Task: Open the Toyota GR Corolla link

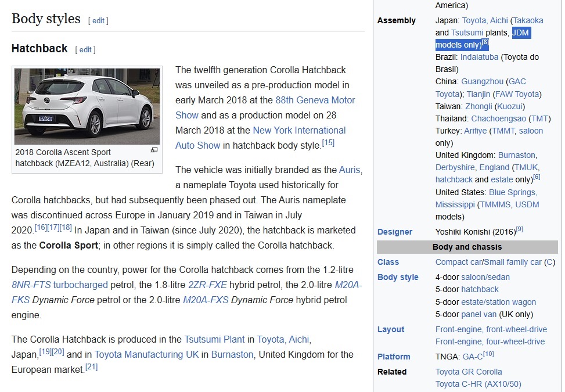Action: coord(469,372)
